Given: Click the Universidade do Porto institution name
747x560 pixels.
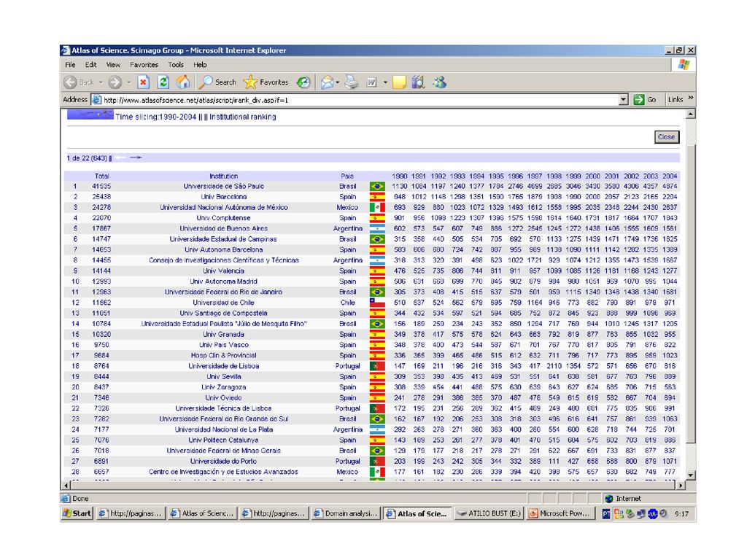Looking at the screenshot, I should pos(223,462).
